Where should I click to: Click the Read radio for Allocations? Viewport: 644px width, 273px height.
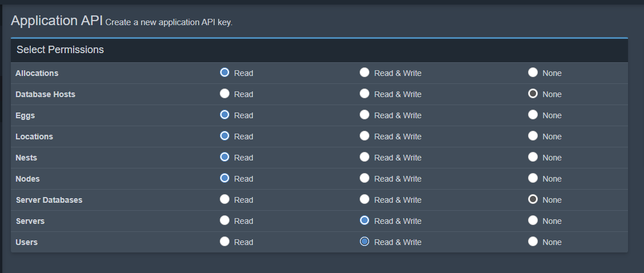point(225,73)
